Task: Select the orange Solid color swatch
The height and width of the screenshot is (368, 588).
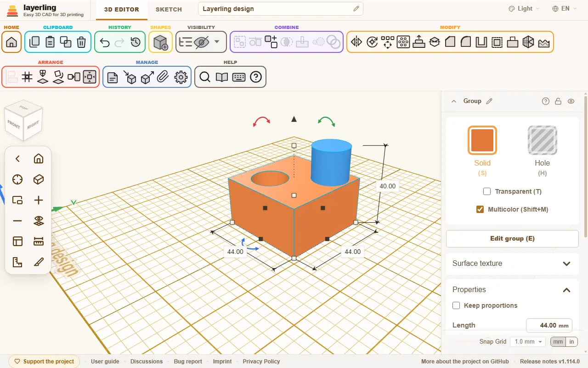Action: point(482,140)
